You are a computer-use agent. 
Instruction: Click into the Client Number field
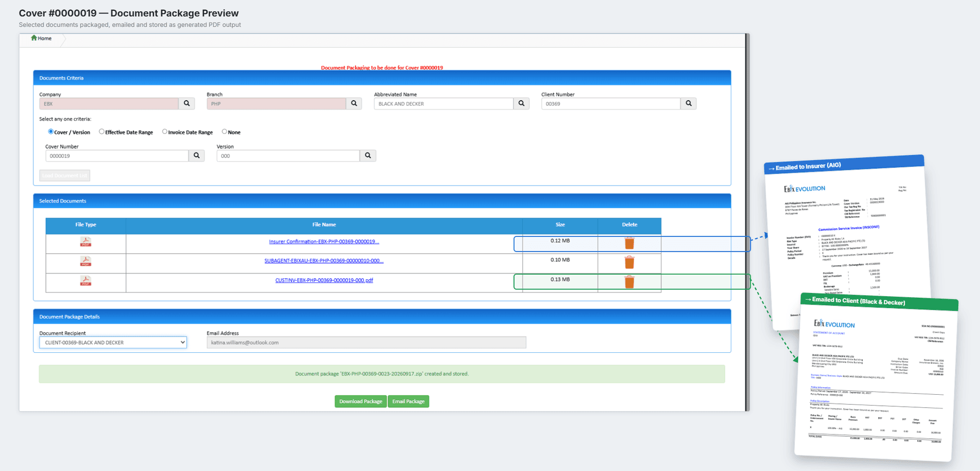[x=611, y=103]
